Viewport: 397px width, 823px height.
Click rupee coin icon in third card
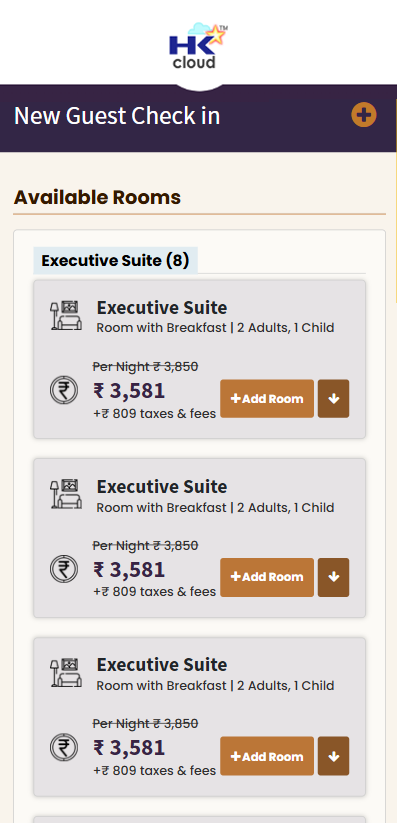[64, 747]
